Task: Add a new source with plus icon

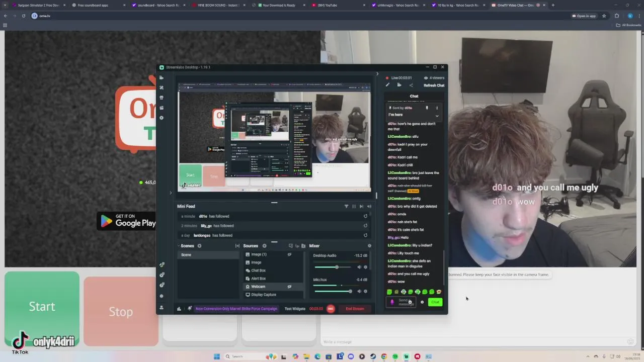Action: click(x=264, y=246)
